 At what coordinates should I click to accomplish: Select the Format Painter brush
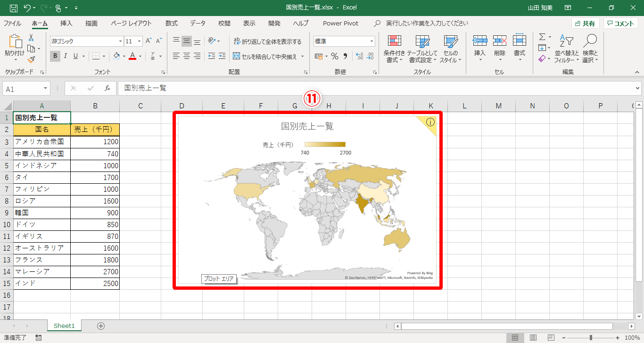point(31,59)
